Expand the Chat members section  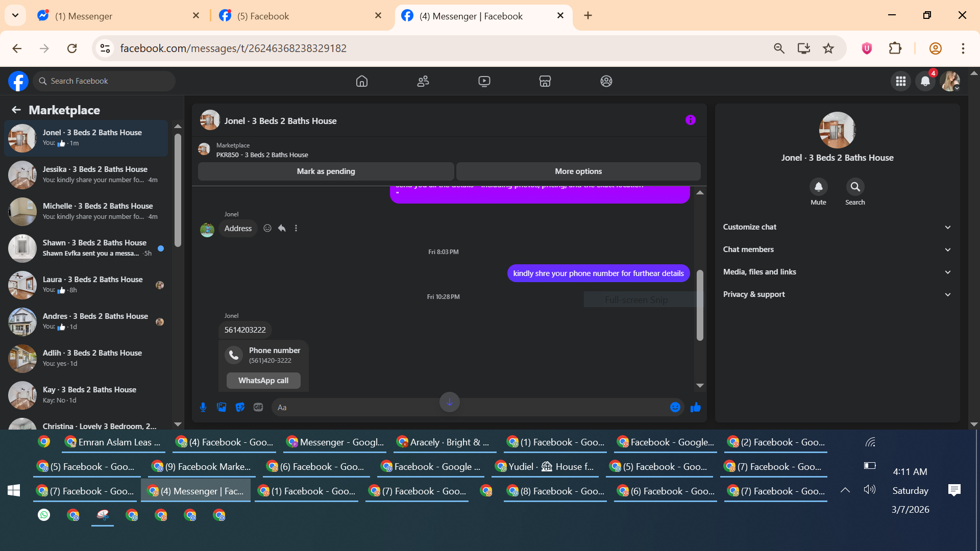(837, 249)
